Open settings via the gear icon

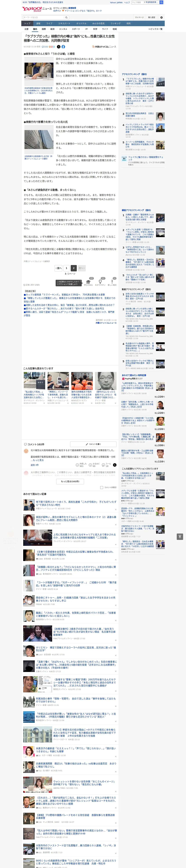tap(161, 17)
